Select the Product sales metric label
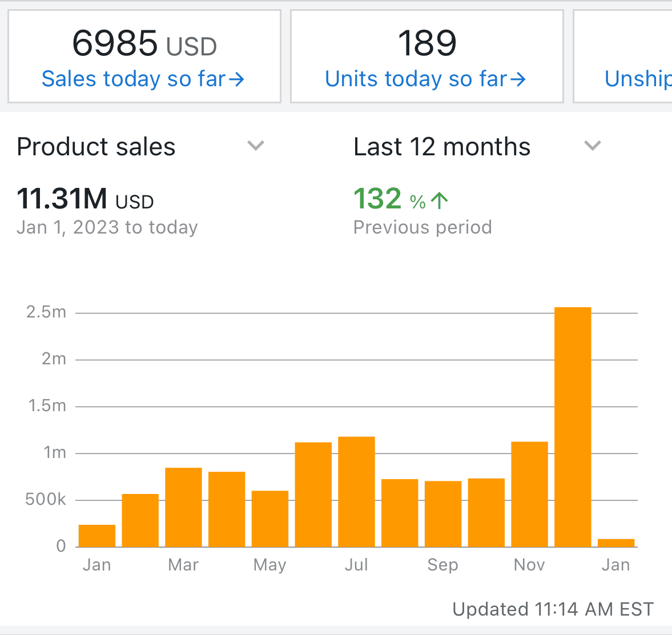Image resolution: width=672 pixels, height=635 pixels. tap(96, 147)
